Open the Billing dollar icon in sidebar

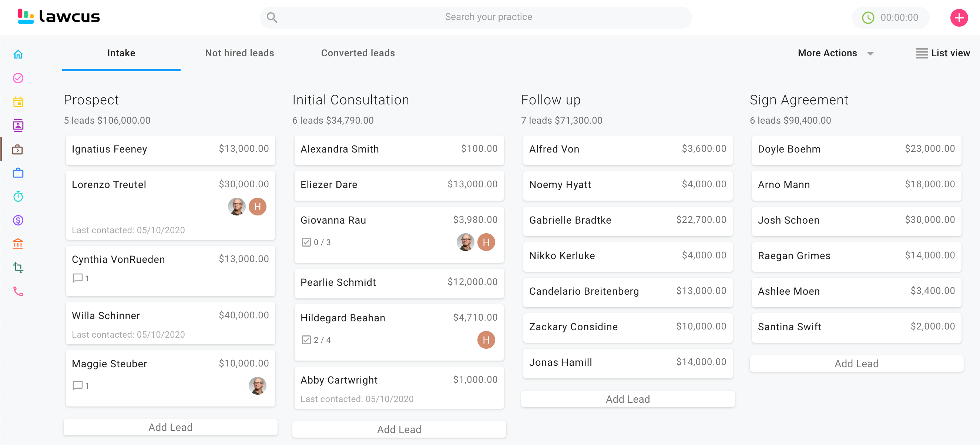click(x=18, y=220)
